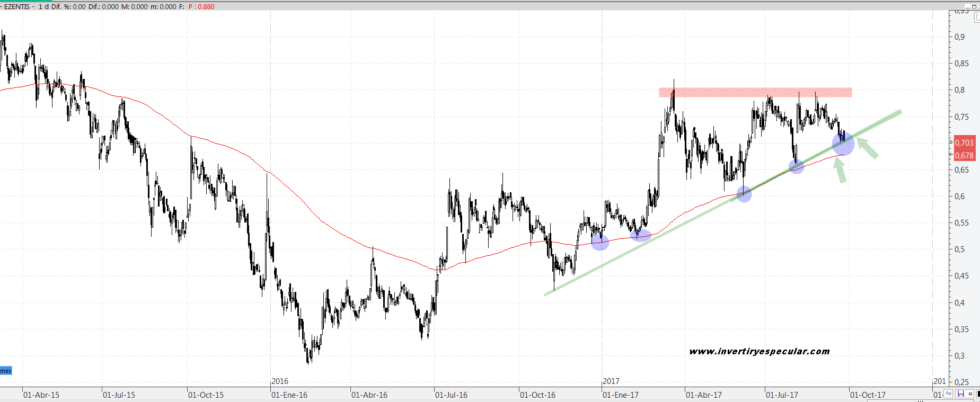Image resolution: width=980 pixels, height=402 pixels.
Task: Click the red 0,678 price label
Action: 964,156
